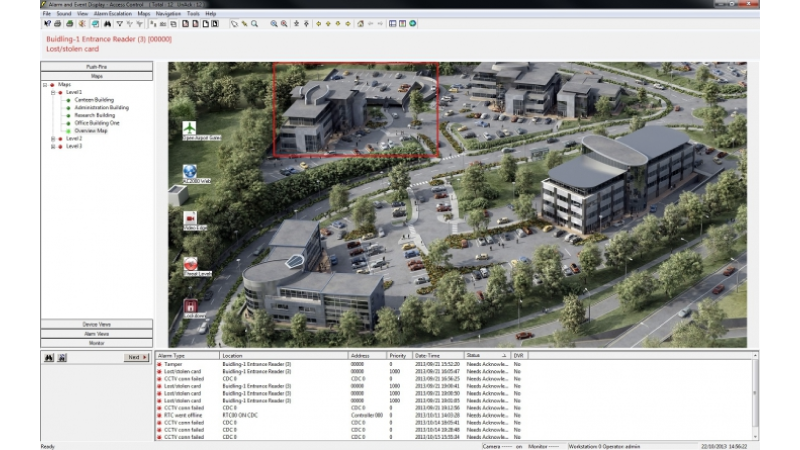Open the green airplane airport gate map icon

(x=189, y=128)
